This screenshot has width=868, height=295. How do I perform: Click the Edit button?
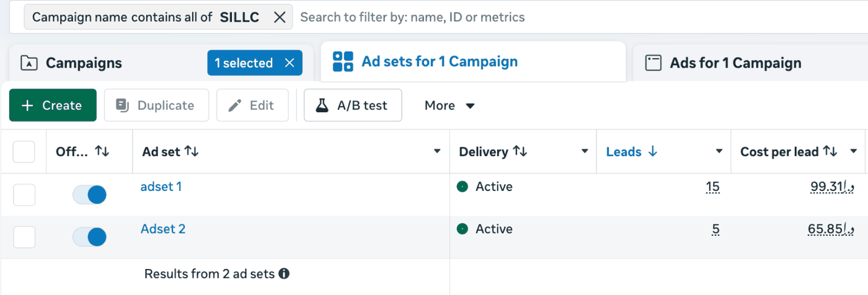(252, 105)
